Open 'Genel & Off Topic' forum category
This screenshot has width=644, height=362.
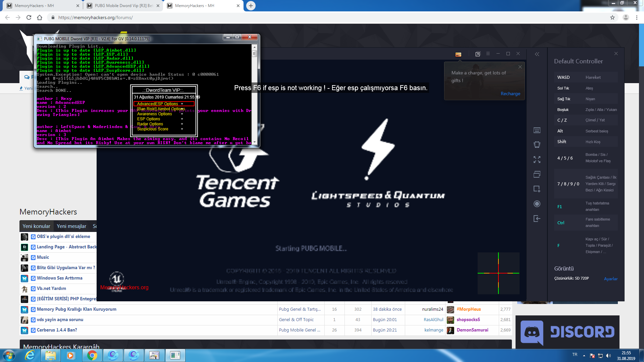click(x=296, y=320)
